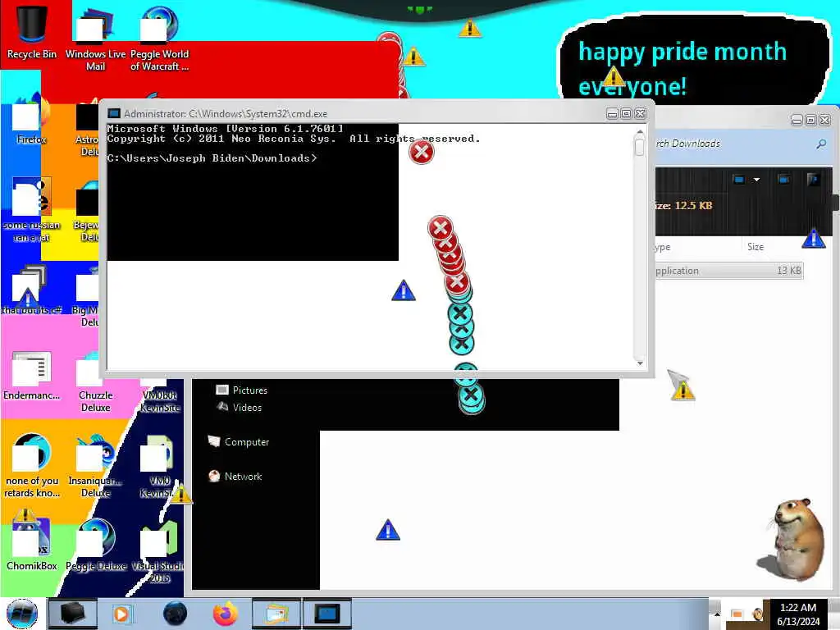Open the view options dropdown arrow in Explorer
This screenshot has height=630, width=840.
756,180
